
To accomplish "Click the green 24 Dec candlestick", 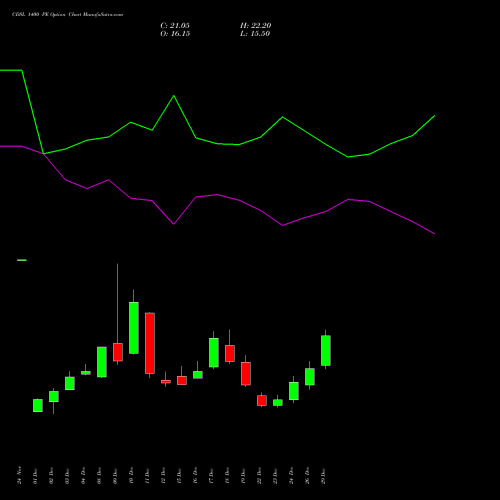I will click(294, 391).
